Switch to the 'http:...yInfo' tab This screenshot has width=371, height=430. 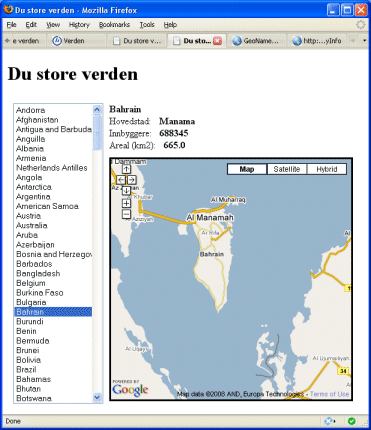[317, 41]
